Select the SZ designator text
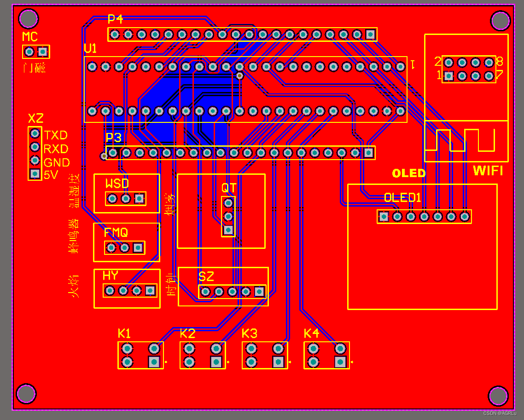Image resolution: width=524 pixels, height=420 pixels. click(206, 276)
